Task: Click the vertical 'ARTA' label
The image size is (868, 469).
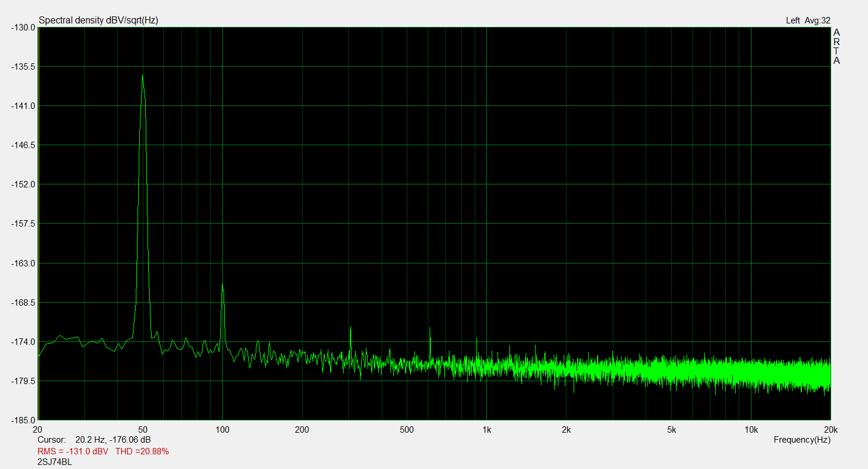Action: pyautogui.click(x=836, y=46)
